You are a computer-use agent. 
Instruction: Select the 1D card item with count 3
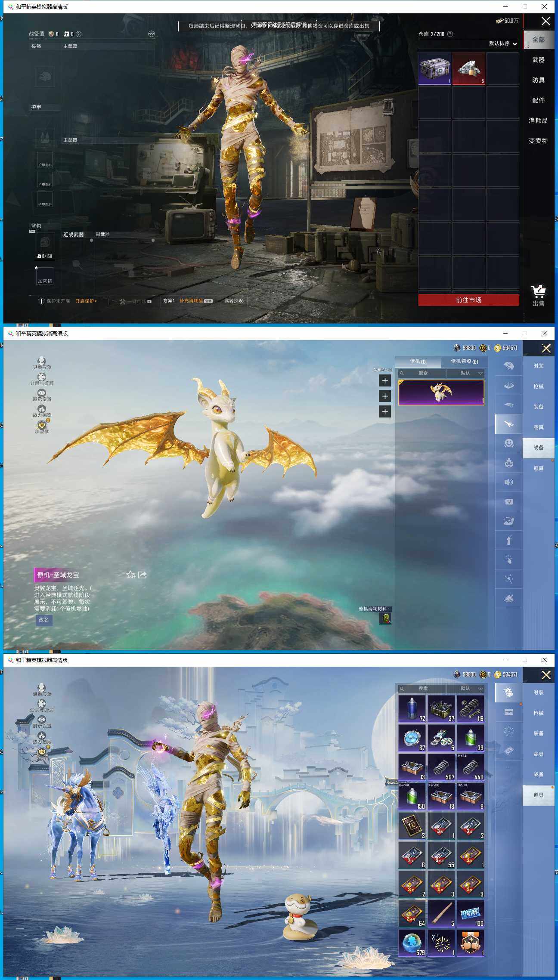coord(412,825)
